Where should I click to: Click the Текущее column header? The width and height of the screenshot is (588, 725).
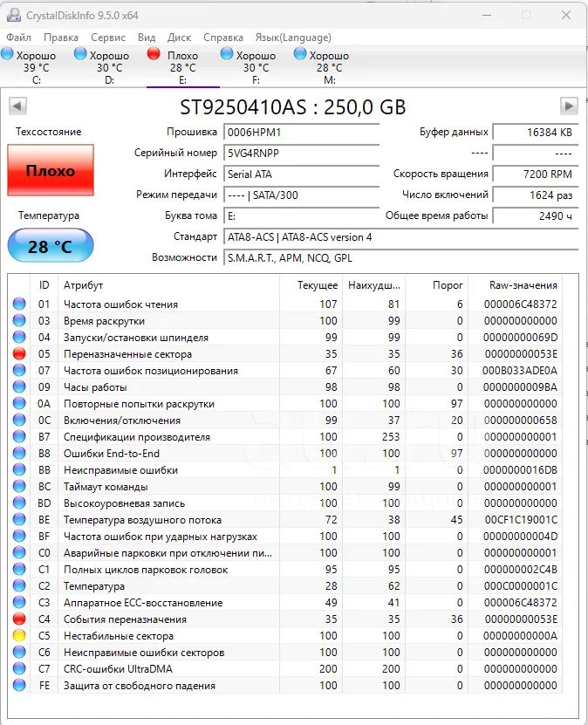tap(311, 285)
